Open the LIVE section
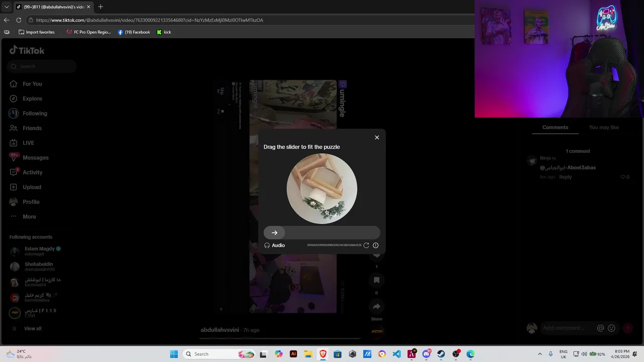The width and height of the screenshot is (644, 362). point(22,143)
